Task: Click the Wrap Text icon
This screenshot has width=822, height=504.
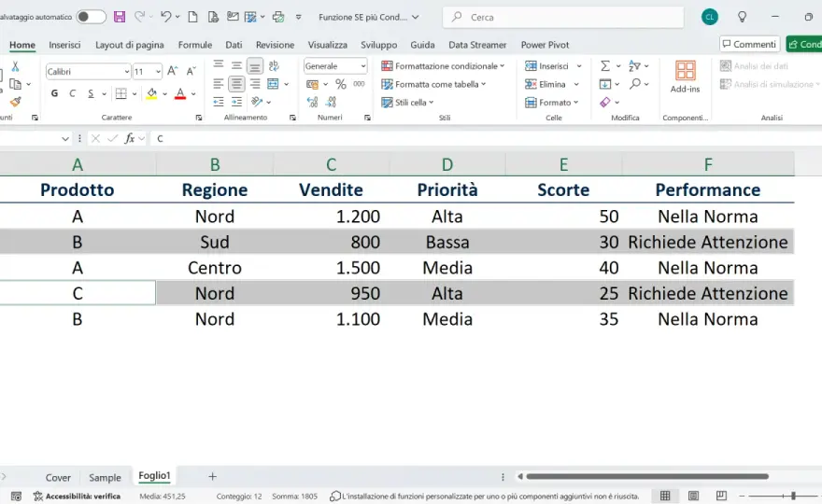Action: (274, 65)
